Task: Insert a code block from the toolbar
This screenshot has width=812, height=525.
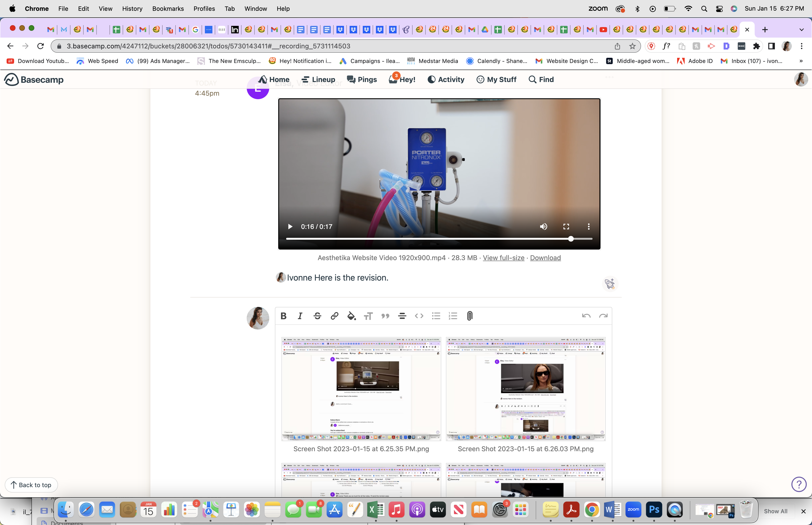Action: click(x=419, y=316)
